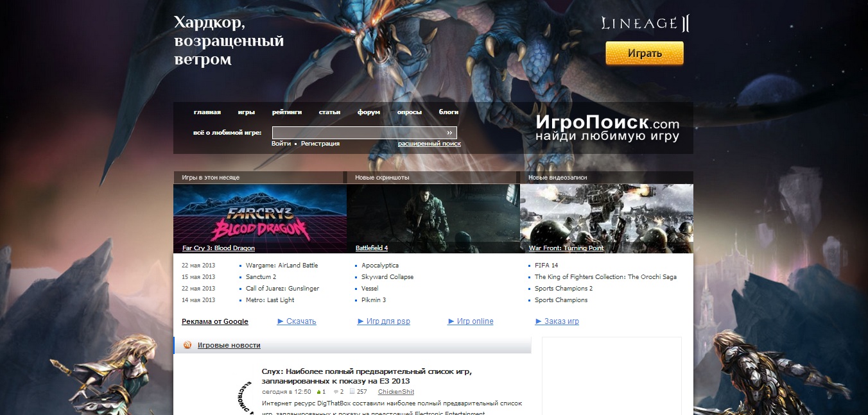This screenshot has width=868, height=415.
Task: Click the 15 мая 2013 date text
Action: coord(198,277)
